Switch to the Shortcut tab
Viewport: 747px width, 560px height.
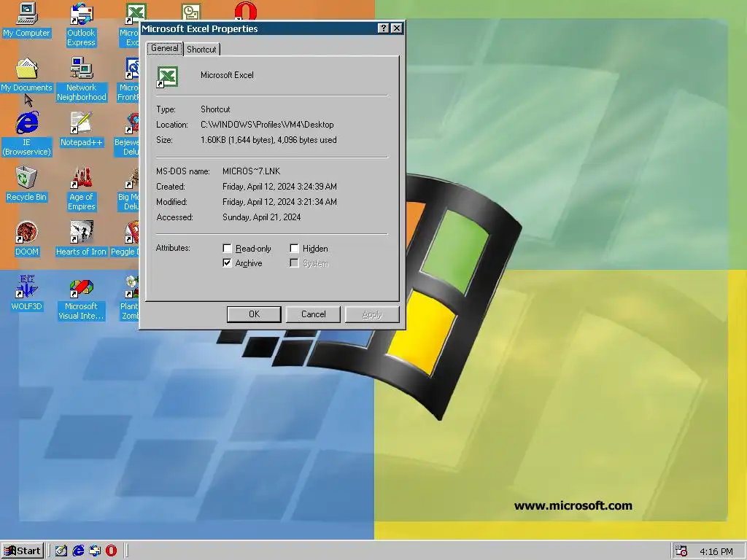[x=201, y=50]
